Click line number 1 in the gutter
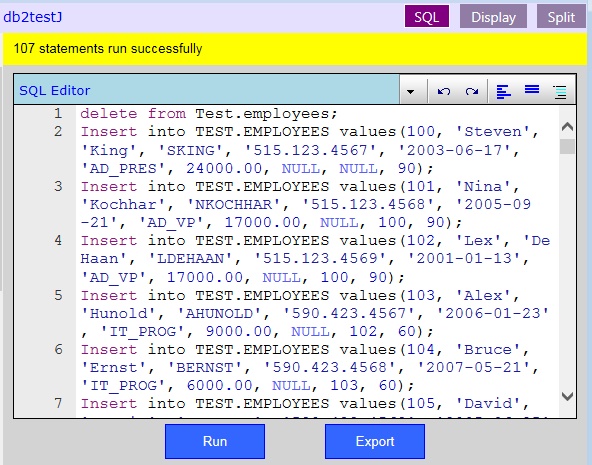 coord(58,113)
